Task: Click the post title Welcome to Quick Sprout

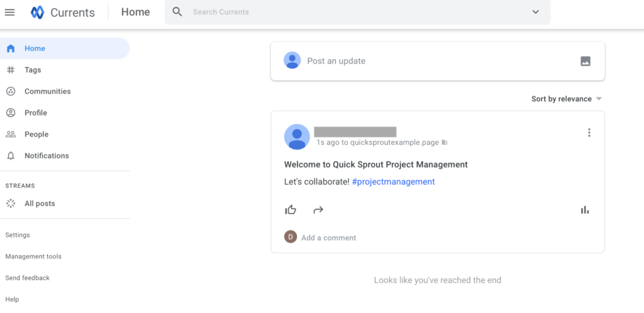Action: pos(376,164)
